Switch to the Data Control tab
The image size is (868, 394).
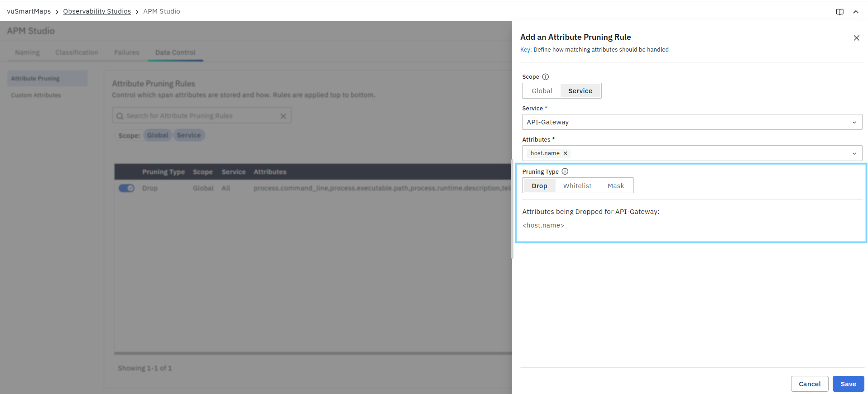pos(175,52)
